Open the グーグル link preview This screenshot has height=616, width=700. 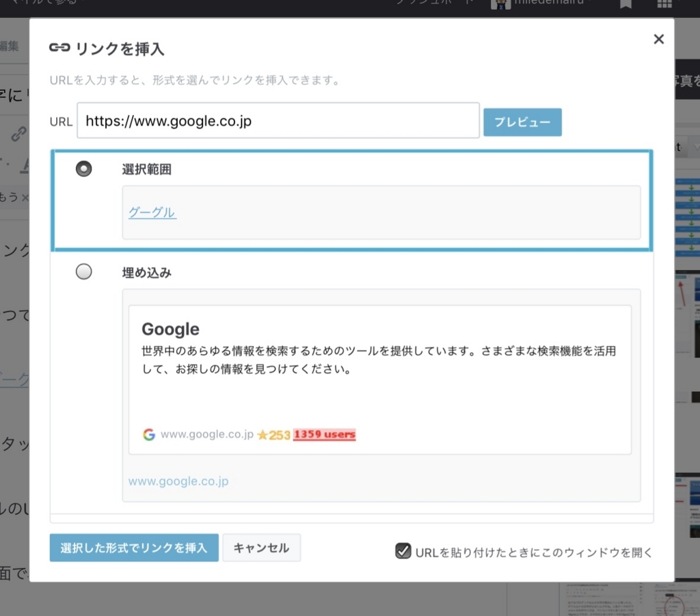point(152,212)
